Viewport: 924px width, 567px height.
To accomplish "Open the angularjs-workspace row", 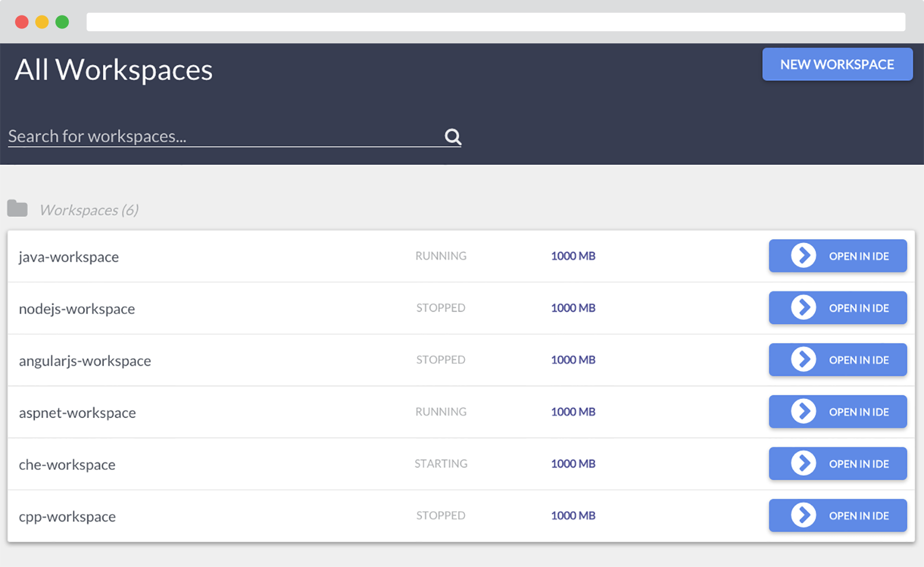I will tap(85, 361).
